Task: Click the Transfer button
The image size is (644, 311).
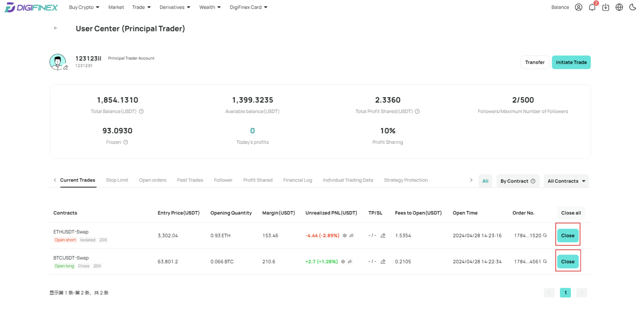Action: [535, 62]
